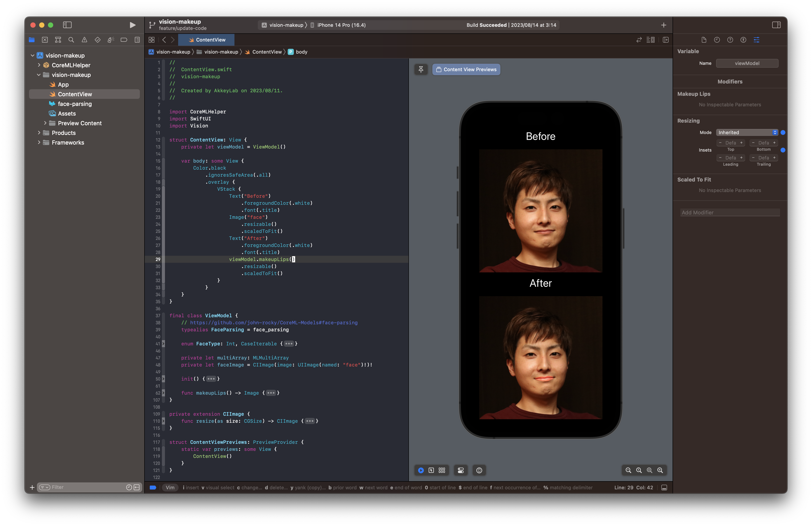Open preview Device Settings icon
The height and width of the screenshot is (526, 812).
tap(461, 470)
